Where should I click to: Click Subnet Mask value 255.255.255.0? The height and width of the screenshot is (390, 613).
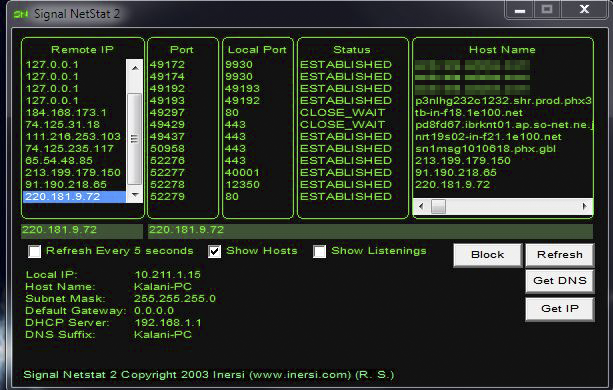[x=175, y=299]
